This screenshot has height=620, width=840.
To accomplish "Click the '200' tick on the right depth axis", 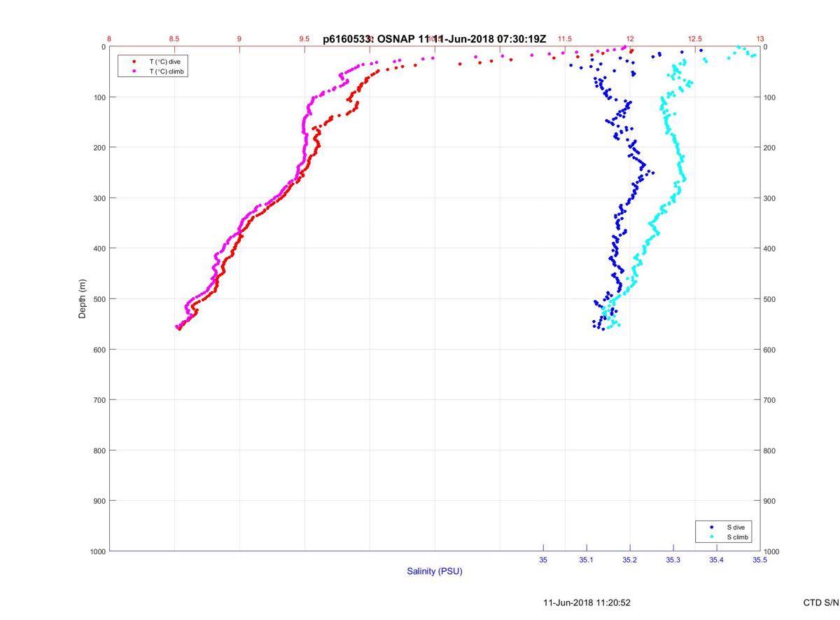I will pyautogui.click(x=771, y=148).
